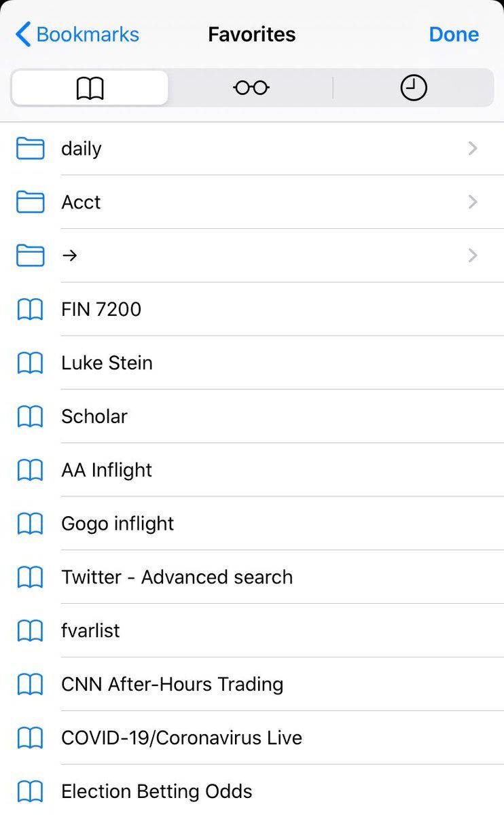The image size is (504, 815).
Task: Tap the Done button
Action: pos(454,35)
